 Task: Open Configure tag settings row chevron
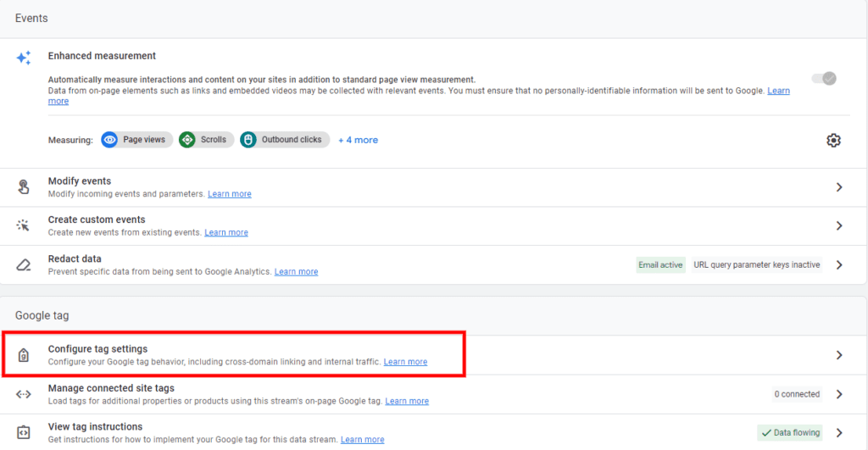839,355
